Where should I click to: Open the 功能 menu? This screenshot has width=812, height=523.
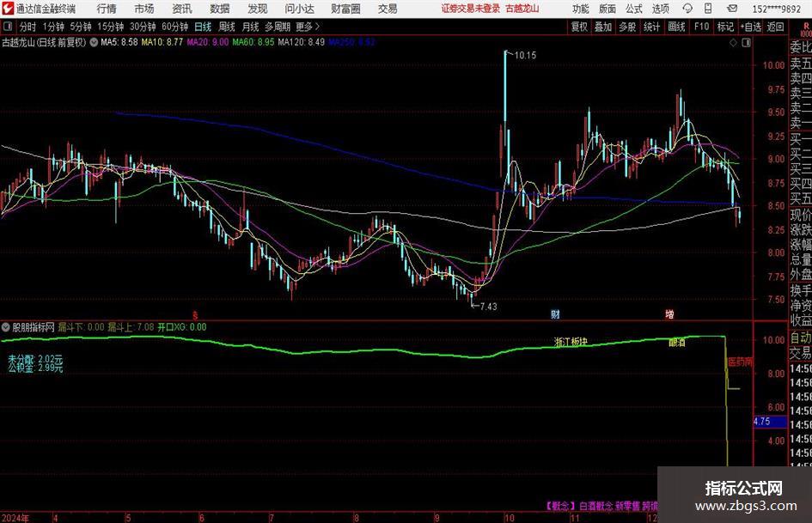(581, 9)
